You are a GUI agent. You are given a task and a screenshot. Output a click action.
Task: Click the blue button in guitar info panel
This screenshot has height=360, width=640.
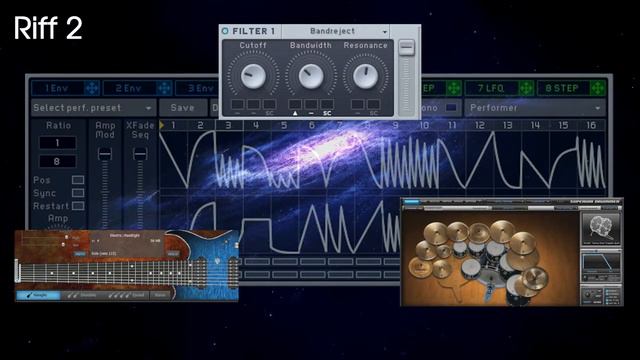pos(80,254)
